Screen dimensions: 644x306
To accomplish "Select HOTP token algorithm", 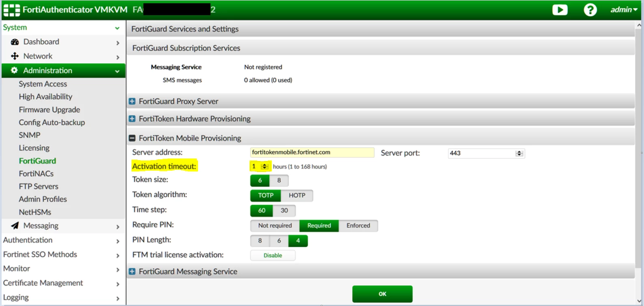I will point(297,195).
